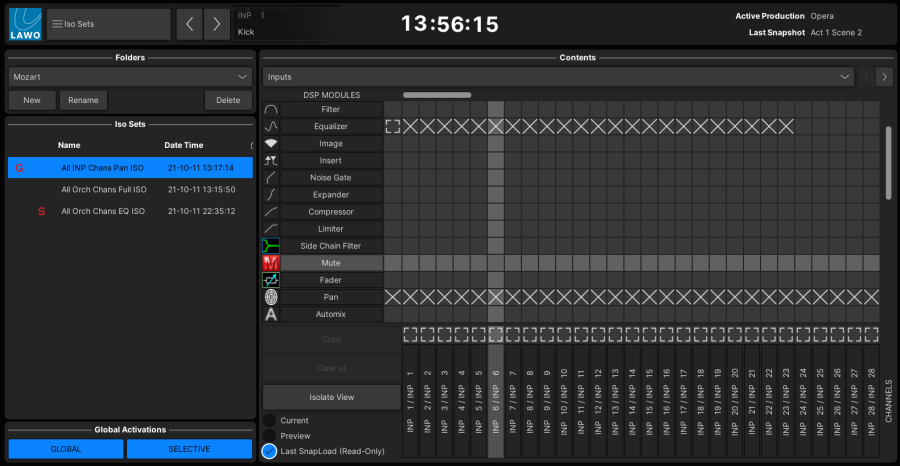900x466 pixels.
Task: Click the red Mute M icon
Action: (270, 263)
